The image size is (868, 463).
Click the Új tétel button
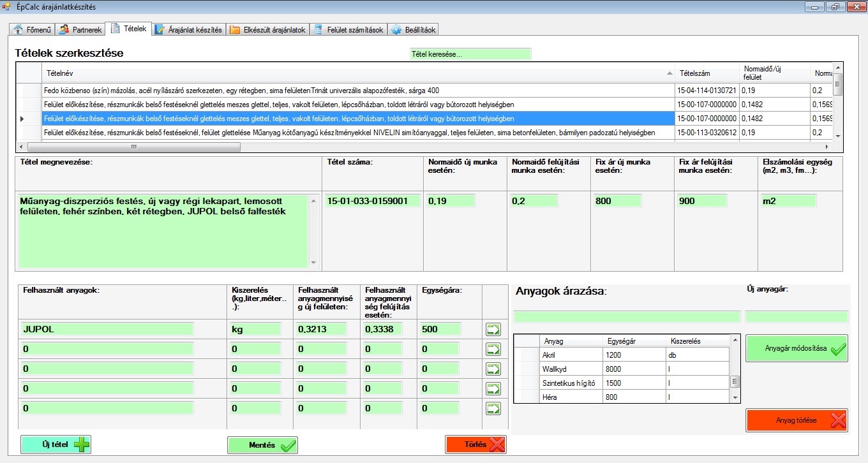pos(56,445)
